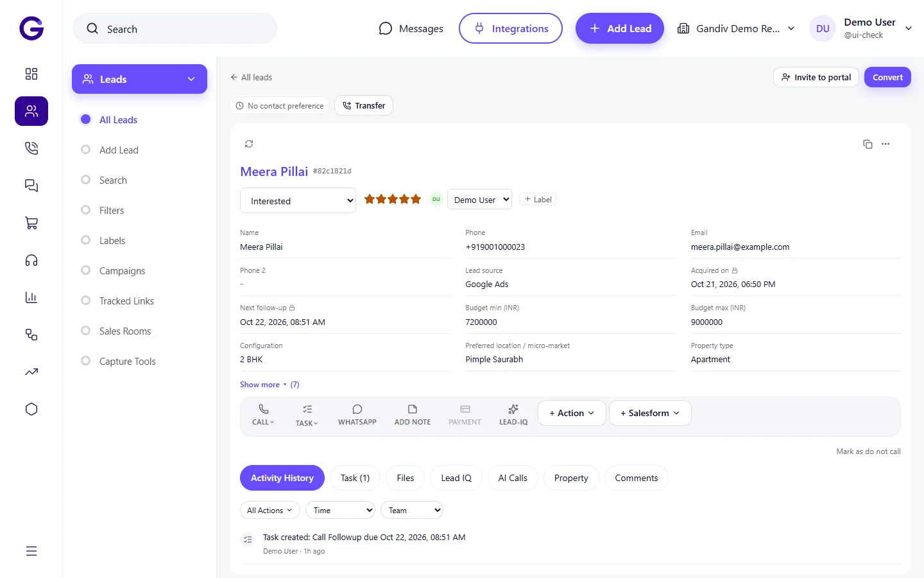Screen dimensions: 924x578
Task: Open the Demo User assignee dropdown
Action: (479, 200)
